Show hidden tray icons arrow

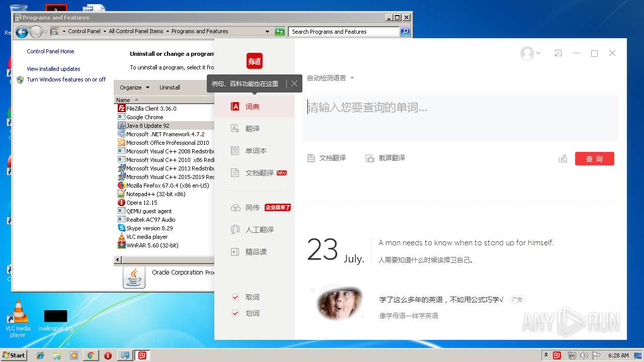pyautogui.click(x=546, y=355)
